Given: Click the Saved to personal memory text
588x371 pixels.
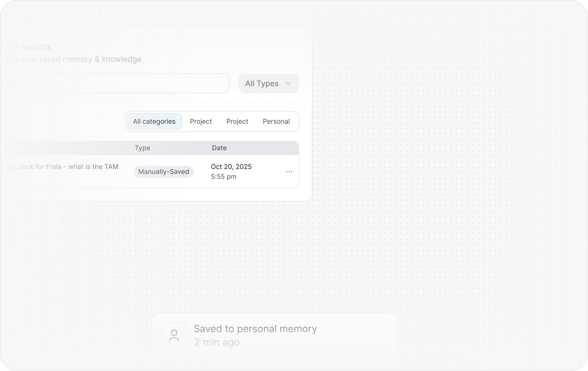Looking at the screenshot, I should [x=255, y=329].
